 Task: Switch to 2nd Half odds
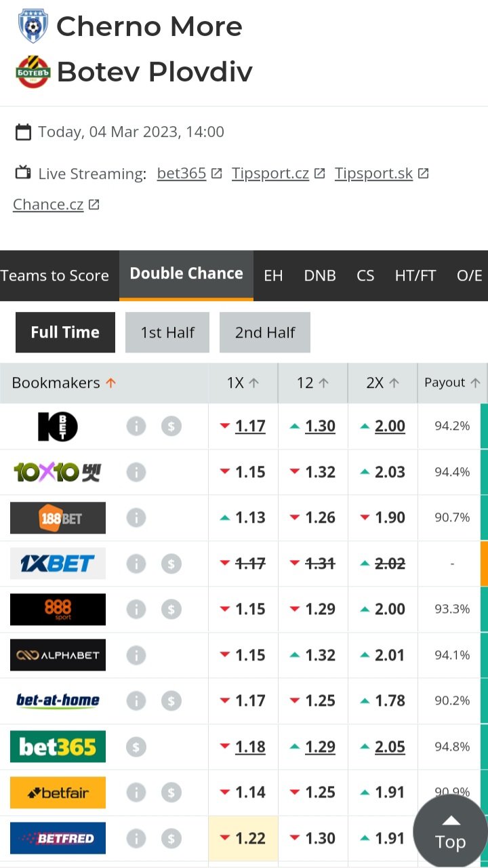click(x=265, y=332)
